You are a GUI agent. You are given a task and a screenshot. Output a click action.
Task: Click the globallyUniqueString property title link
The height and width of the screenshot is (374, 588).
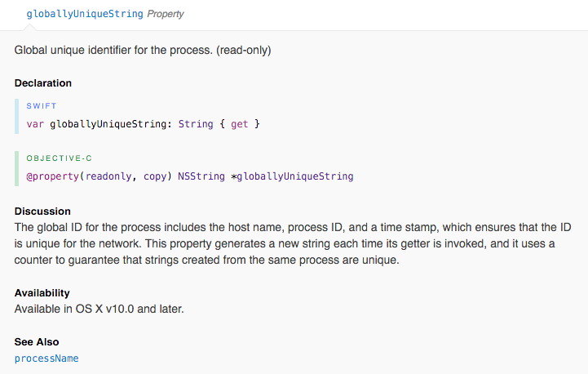[85, 14]
